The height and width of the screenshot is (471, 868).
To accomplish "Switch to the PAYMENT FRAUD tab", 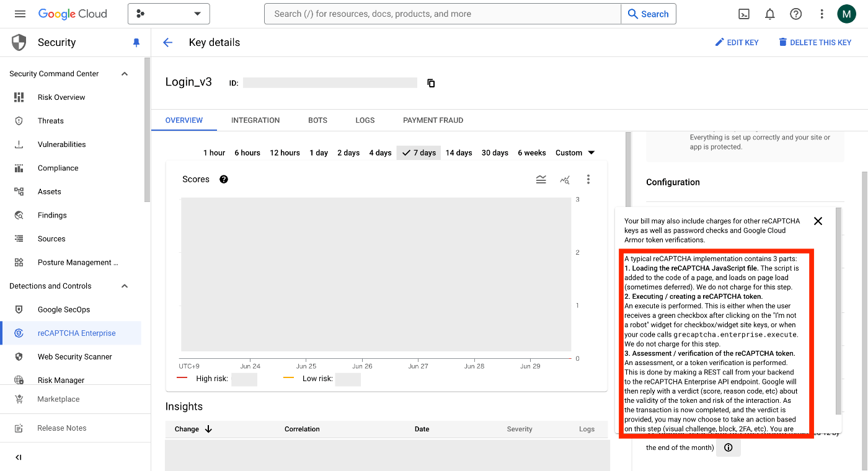I will (433, 120).
